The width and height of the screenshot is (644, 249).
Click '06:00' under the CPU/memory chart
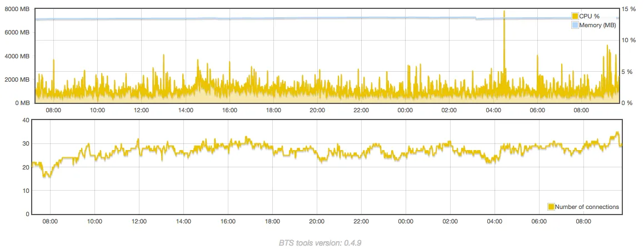point(537,110)
